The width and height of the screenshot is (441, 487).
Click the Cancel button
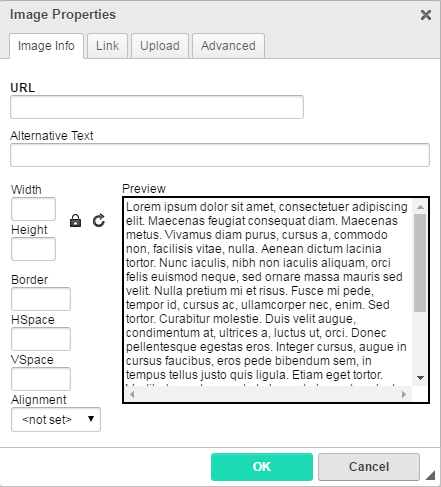[x=369, y=467]
